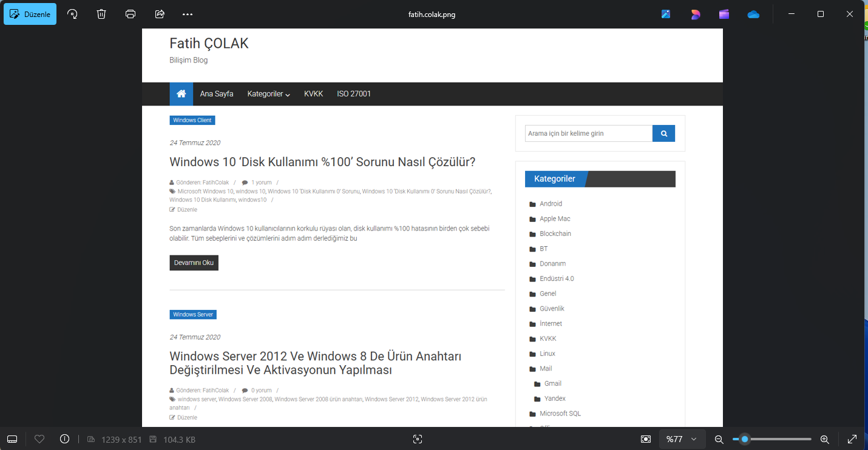The height and width of the screenshot is (450, 868).
Task: Open the OneDrive cloud icon
Action: tap(753, 14)
